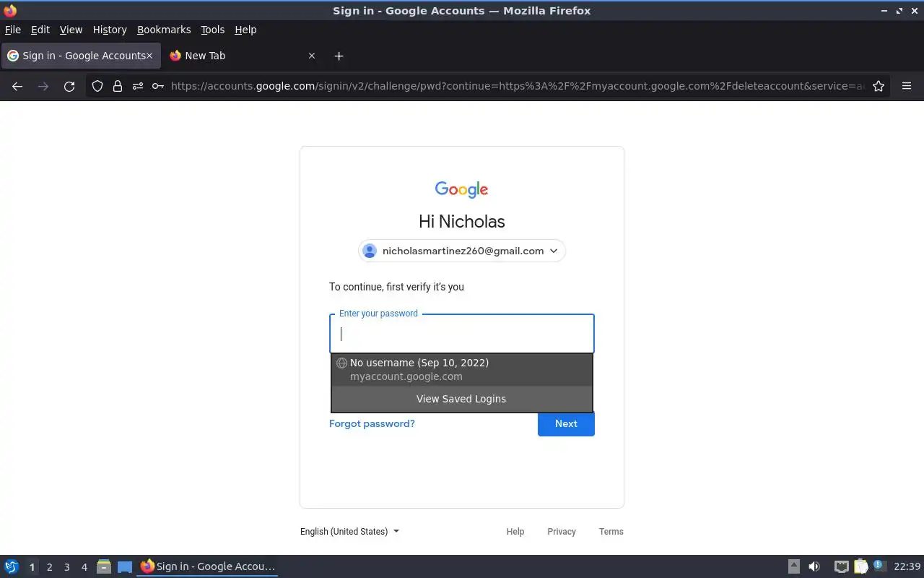Click Firefox icon in window title bar
The width and height of the screenshot is (924, 578).
[x=10, y=10]
